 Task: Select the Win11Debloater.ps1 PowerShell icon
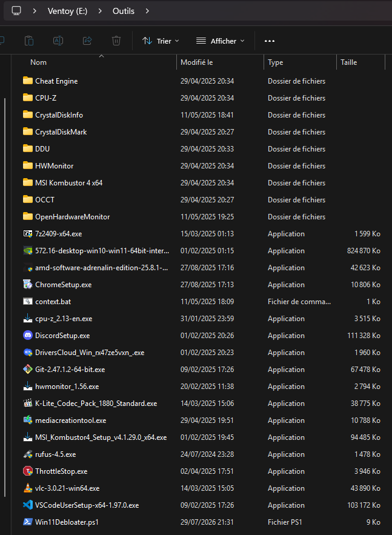click(28, 522)
